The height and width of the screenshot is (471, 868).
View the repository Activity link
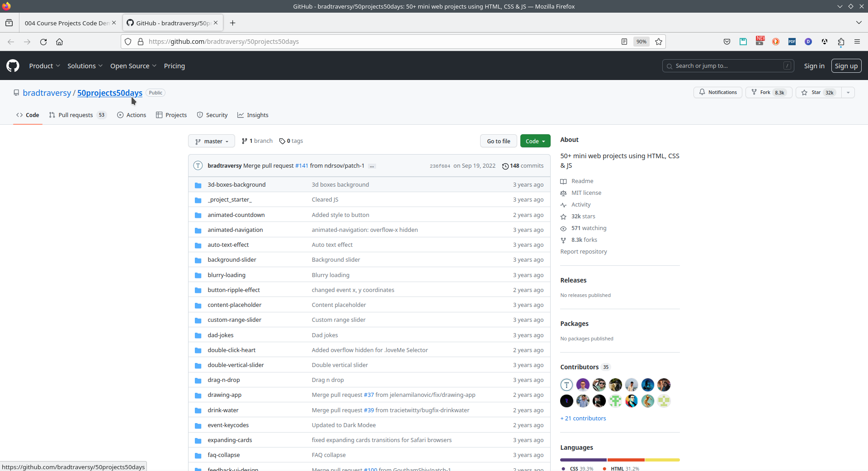pos(581,205)
